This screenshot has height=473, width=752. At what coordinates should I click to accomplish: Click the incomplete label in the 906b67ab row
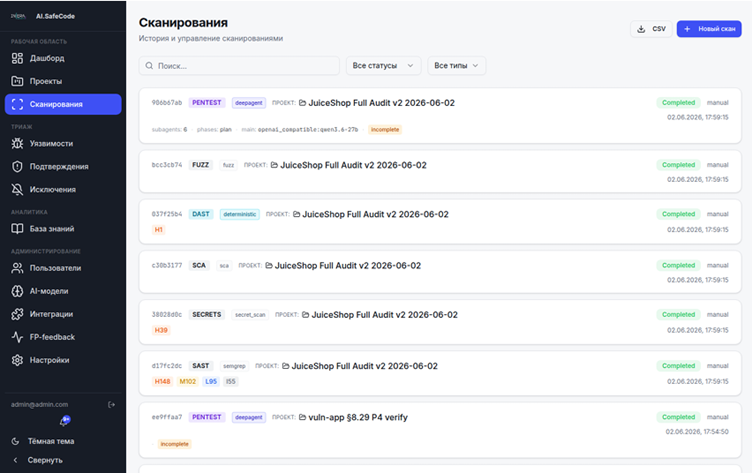(385, 130)
